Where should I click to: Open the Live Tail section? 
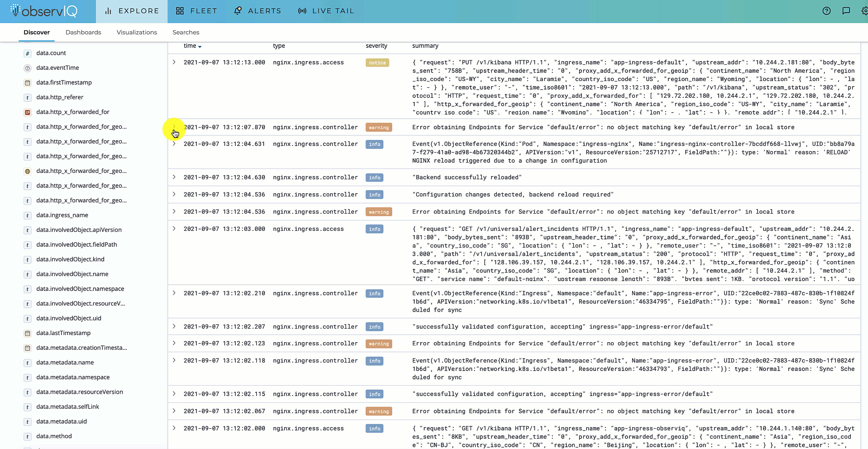point(326,11)
